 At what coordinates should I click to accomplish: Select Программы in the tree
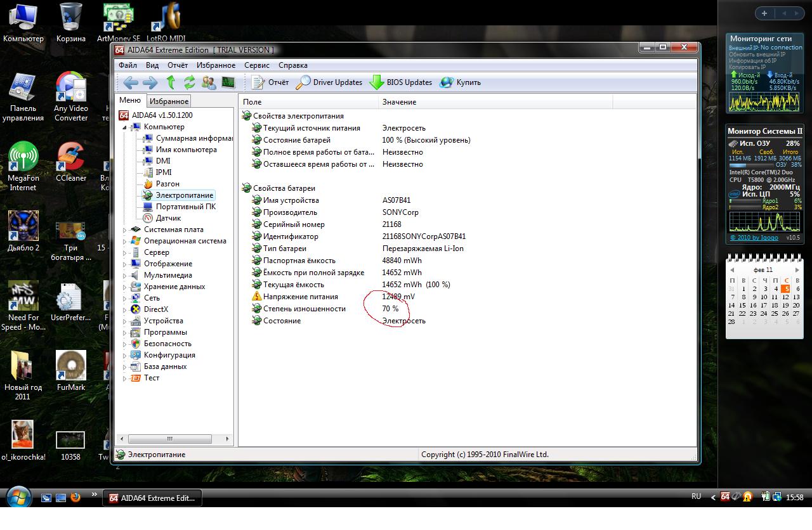click(165, 332)
